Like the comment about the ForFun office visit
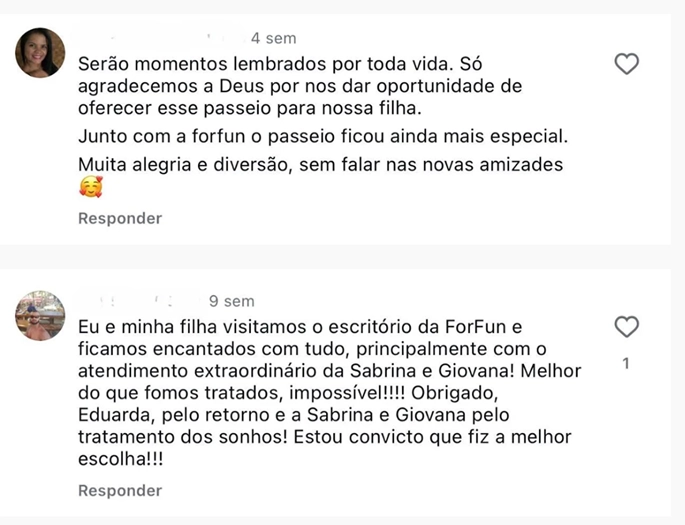This screenshot has height=525, width=685. 626,327
